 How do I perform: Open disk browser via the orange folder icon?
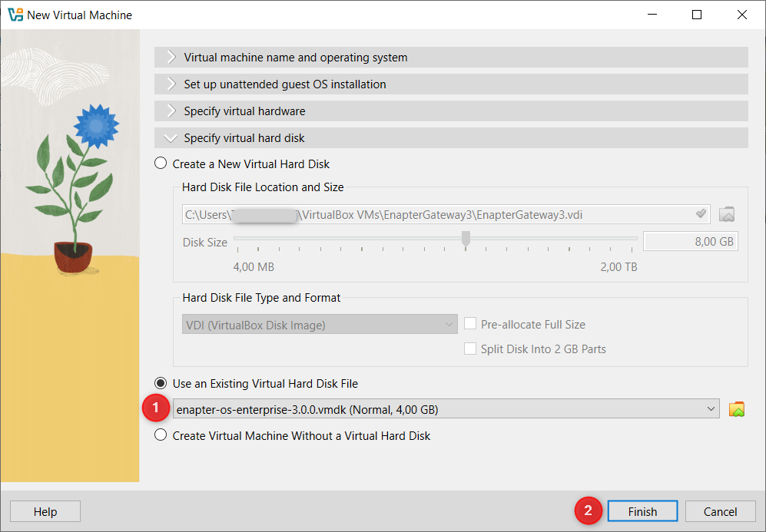tap(737, 408)
